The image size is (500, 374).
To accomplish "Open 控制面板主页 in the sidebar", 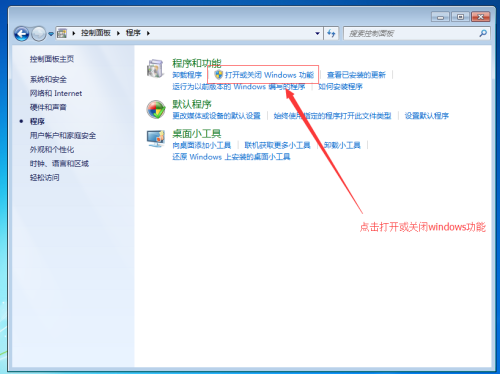I will click(x=52, y=59).
